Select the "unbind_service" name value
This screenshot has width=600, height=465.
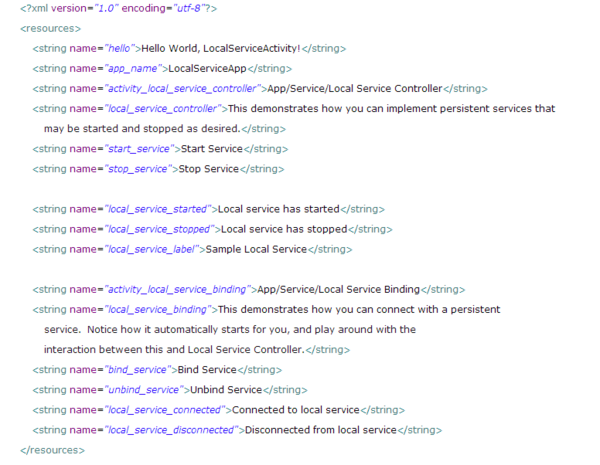(143, 390)
